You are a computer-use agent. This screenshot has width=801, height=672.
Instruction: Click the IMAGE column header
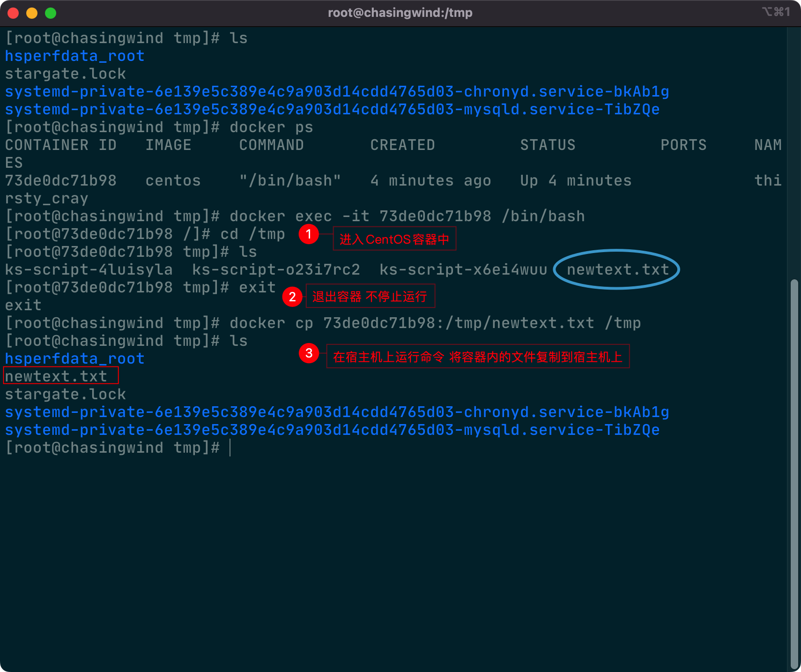point(168,145)
